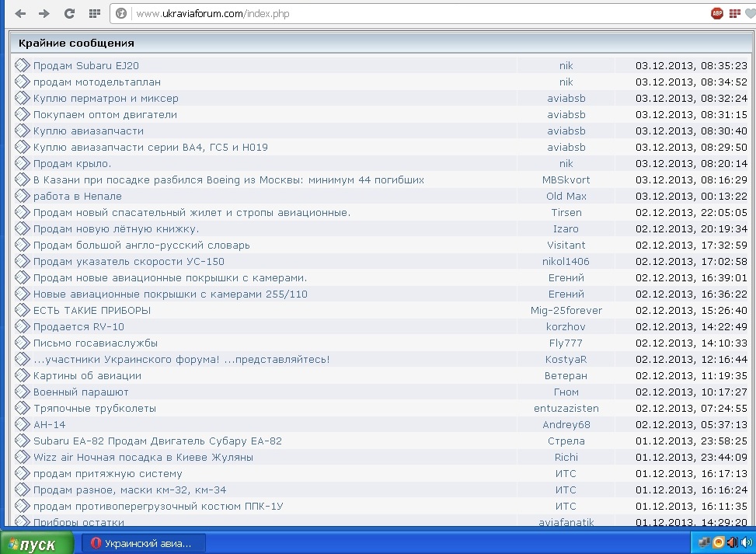The image size is (756, 554).
Task: Open 'Письмо госавиаслужбы' topic
Action: click(95, 343)
